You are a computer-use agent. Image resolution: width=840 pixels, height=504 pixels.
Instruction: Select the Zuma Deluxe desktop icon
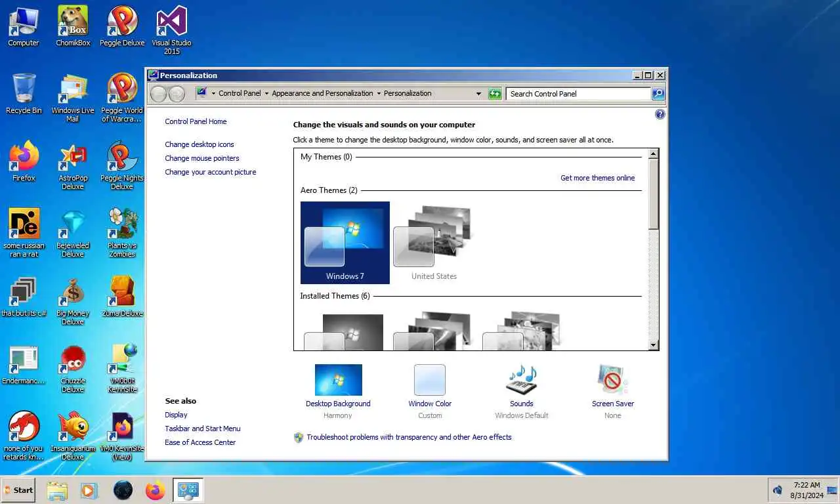[x=122, y=297]
